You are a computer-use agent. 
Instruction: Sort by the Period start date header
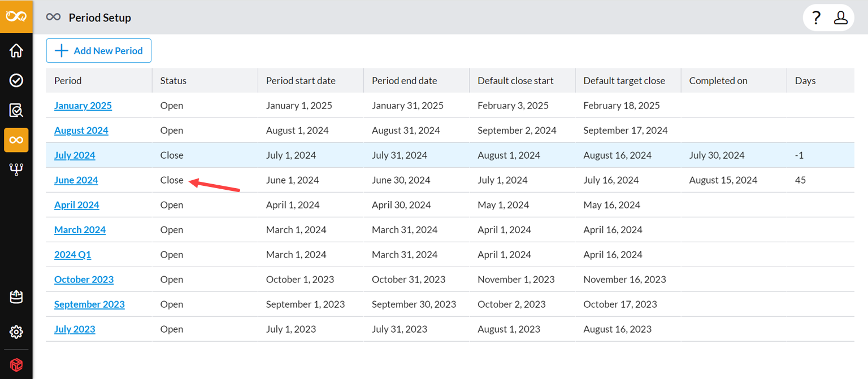[x=301, y=81]
